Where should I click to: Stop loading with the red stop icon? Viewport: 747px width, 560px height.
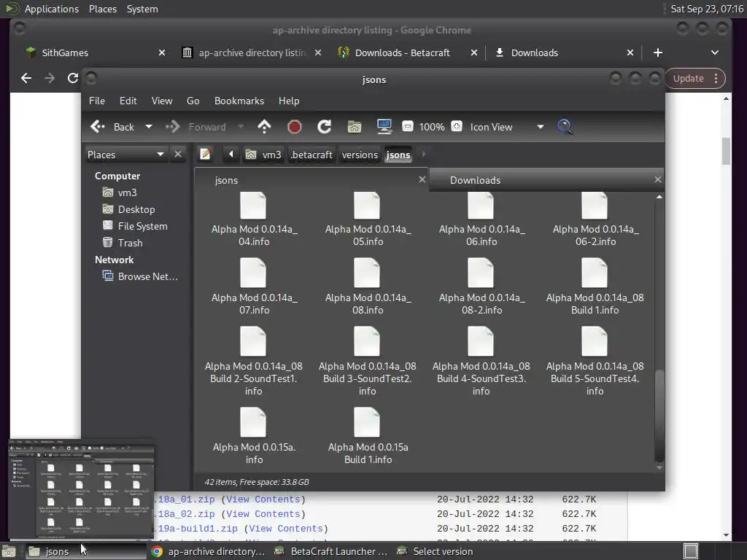click(295, 127)
